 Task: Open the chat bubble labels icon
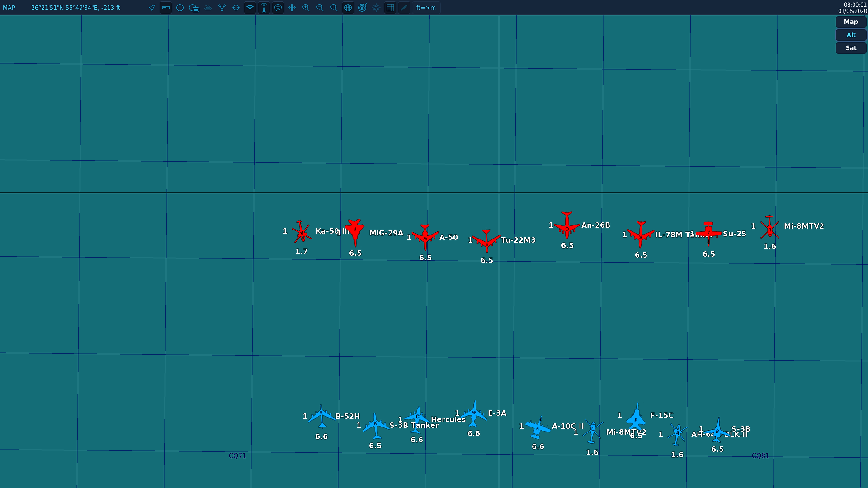pos(278,8)
